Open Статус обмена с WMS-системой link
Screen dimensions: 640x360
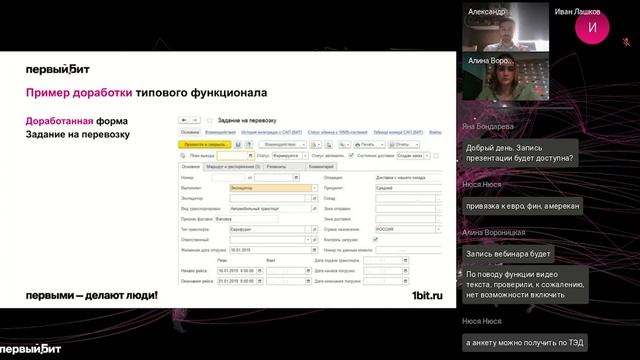[338, 132]
